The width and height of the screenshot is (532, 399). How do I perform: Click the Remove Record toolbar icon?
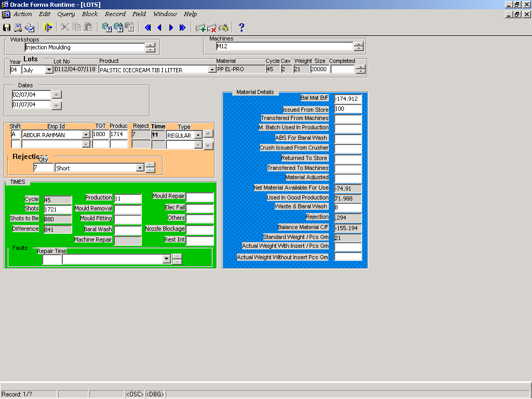coord(211,28)
